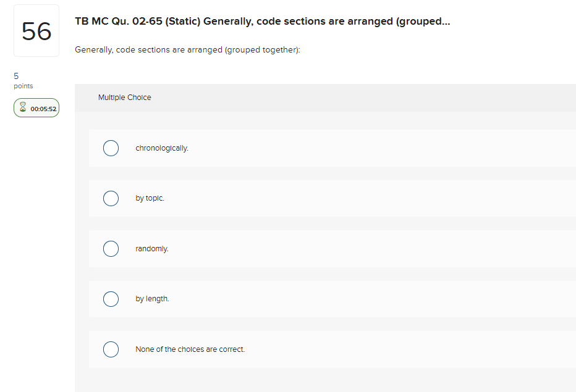Click the answer text 'randomly.'
Viewport: 576px width, 392px height.
[151, 249]
